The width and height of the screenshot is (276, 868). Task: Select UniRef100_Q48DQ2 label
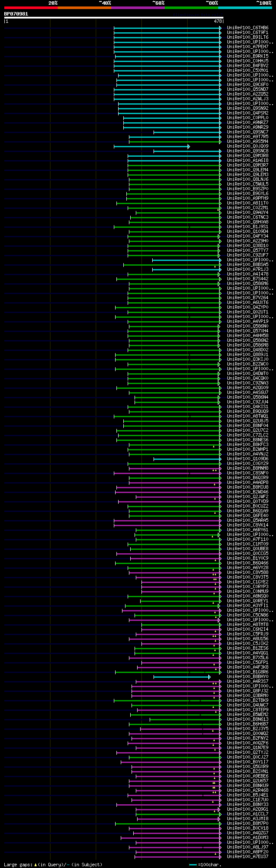(x=248, y=350)
